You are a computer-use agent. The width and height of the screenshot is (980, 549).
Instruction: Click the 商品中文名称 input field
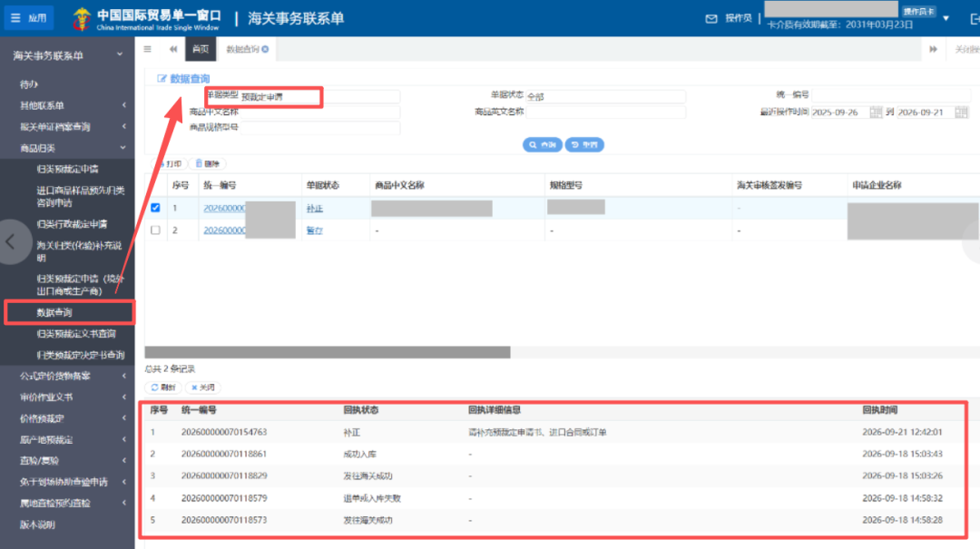(x=320, y=113)
